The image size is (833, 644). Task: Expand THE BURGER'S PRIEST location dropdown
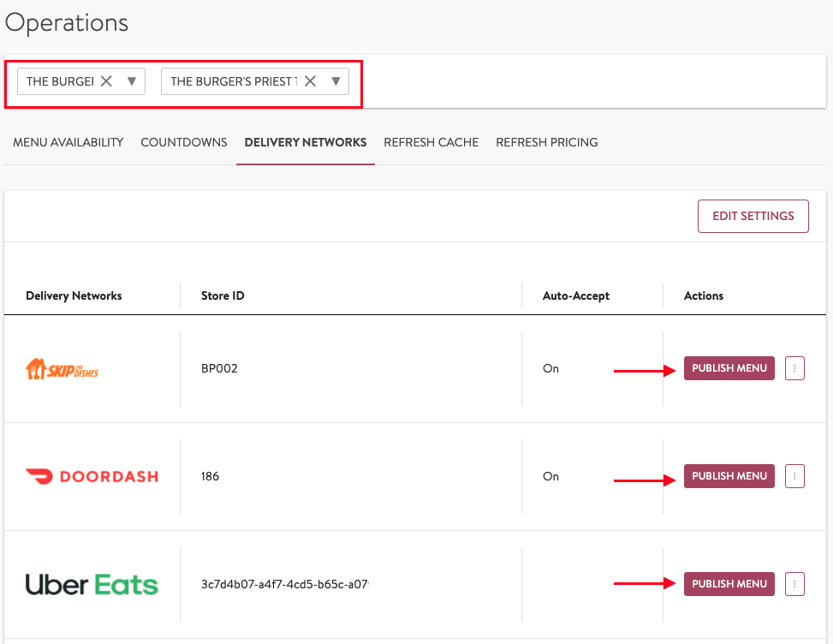coord(336,81)
